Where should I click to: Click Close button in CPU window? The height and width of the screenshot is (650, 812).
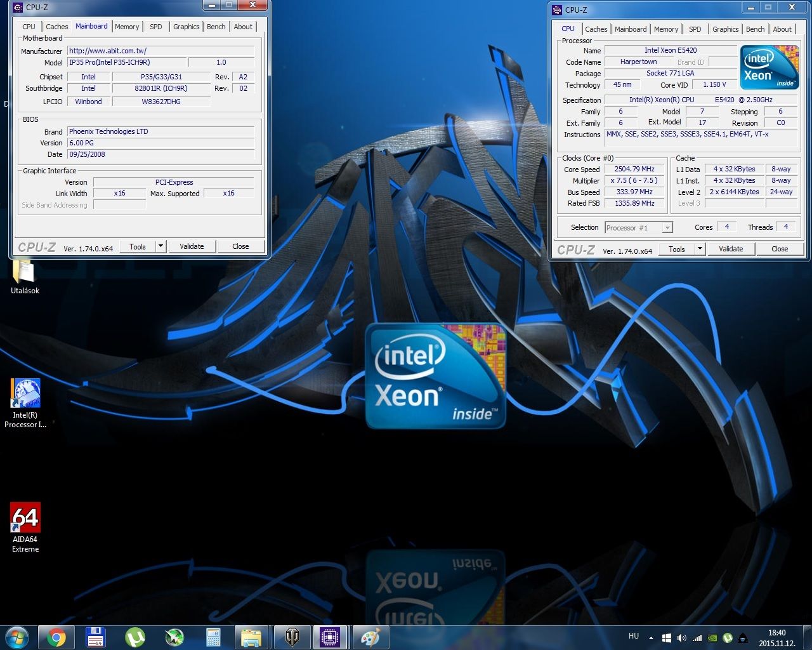click(780, 249)
